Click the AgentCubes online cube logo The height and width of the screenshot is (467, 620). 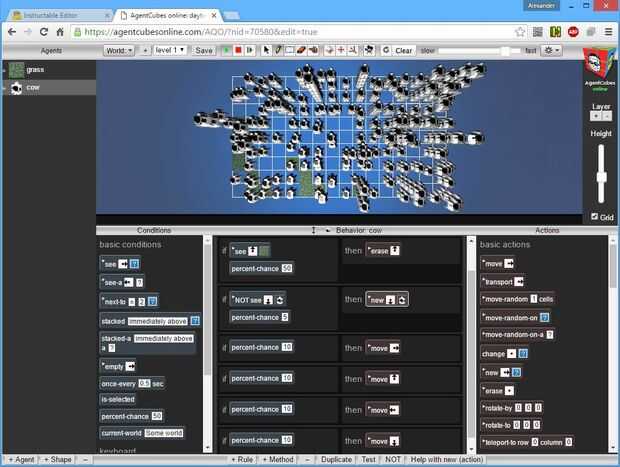599,63
